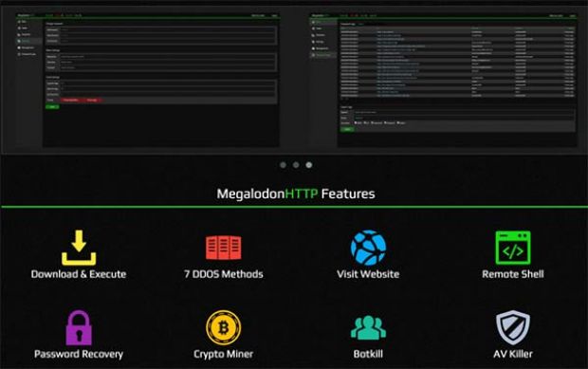588x369 pixels.
Task: Click the purple Password Recovery padlock icon
Action: [x=79, y=327]
